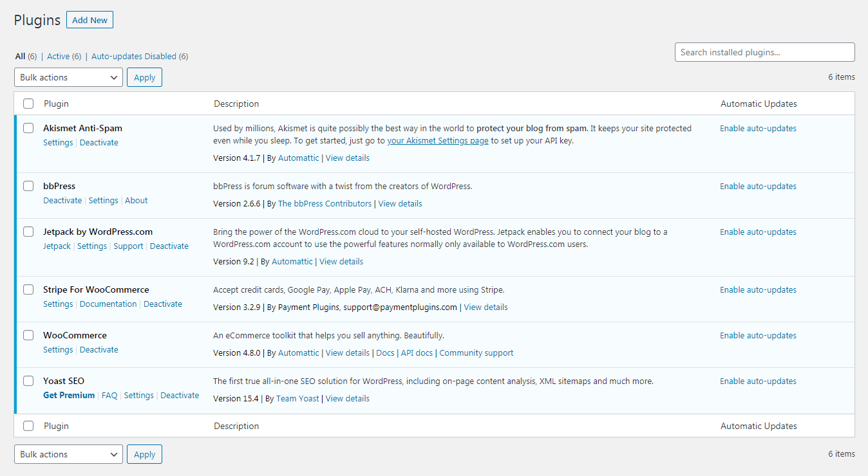The image size is (868, 476).
Task: Open the bbPress About link
Action: [137, 201]
